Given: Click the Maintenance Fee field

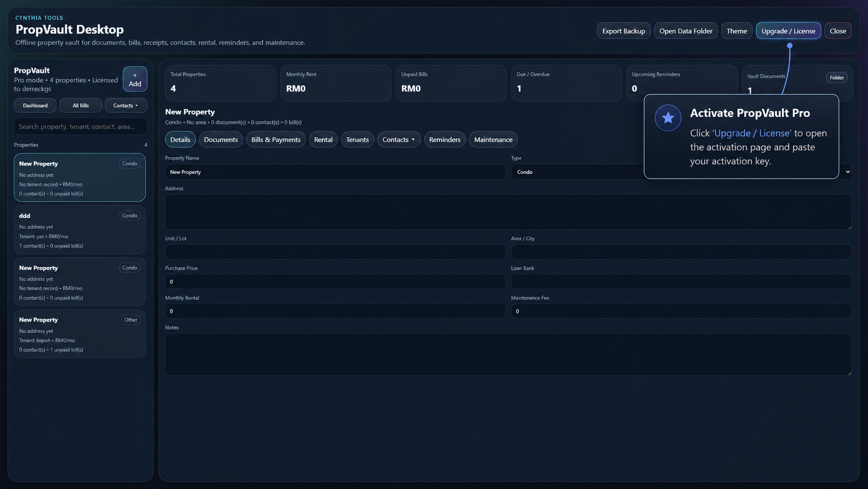Looking at the screenshot, I should pos(681,311).
